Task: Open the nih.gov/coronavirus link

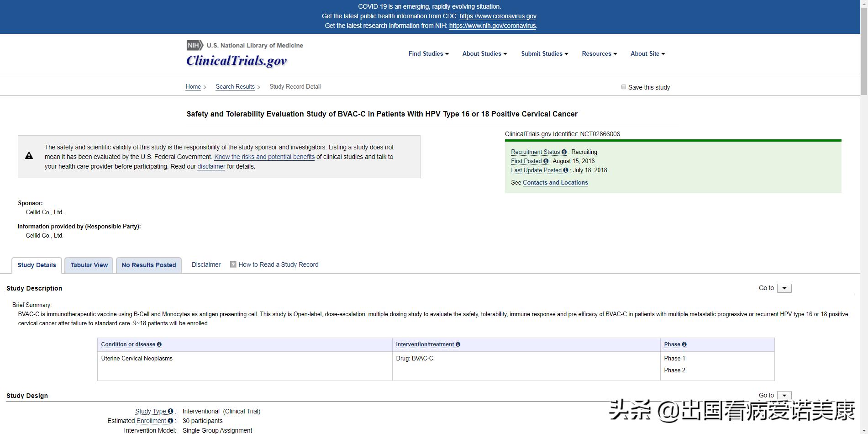Action: click(x=492, y=26)
